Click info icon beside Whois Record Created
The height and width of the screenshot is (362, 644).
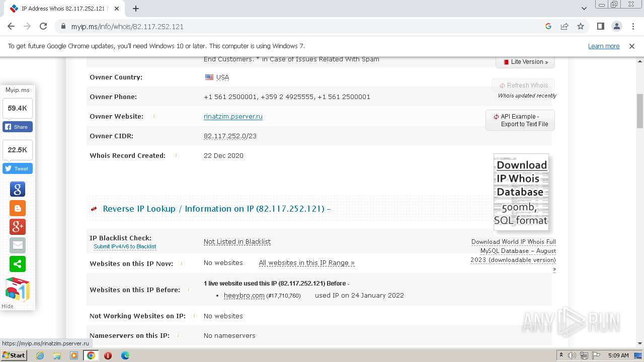coord(176,155)
